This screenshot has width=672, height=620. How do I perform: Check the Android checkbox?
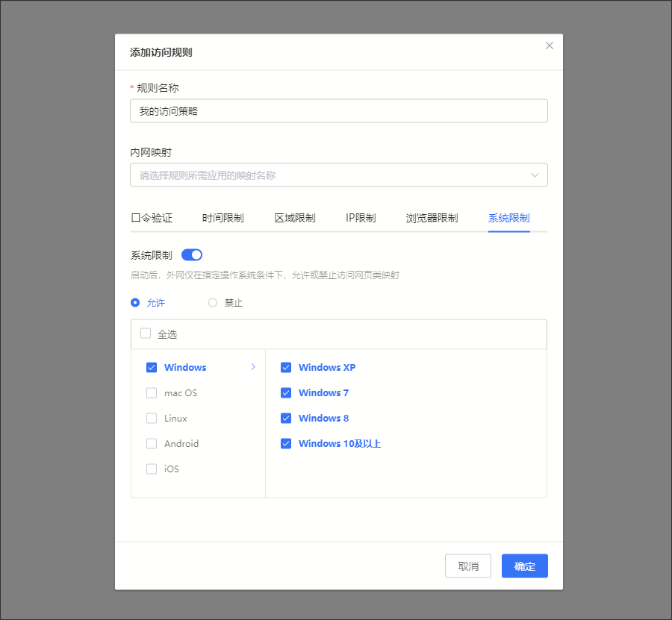pyautogui.click(x=152, y=443)
